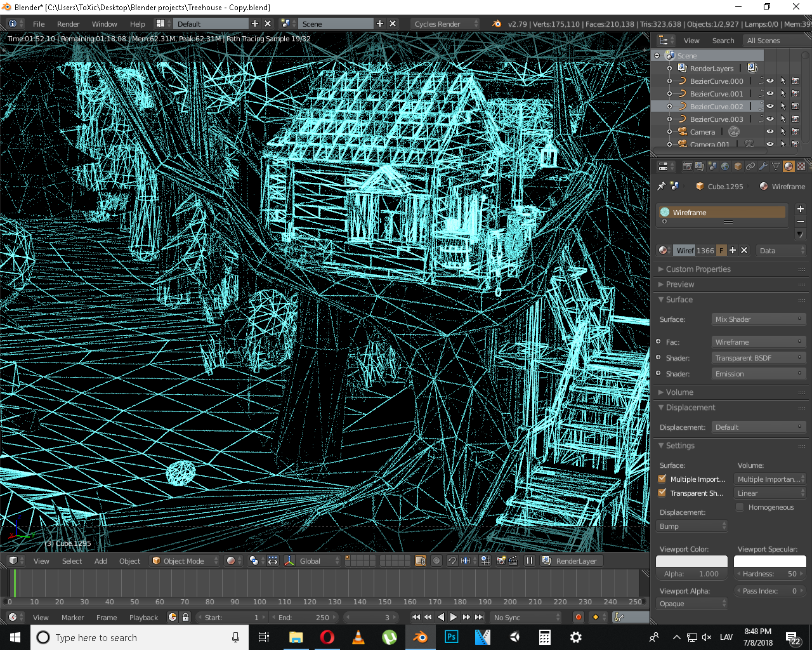The width and height of the screenshot is (812, 650).
Task: Open the Texture properties tab (checker icon)
Action: point(801,166)
